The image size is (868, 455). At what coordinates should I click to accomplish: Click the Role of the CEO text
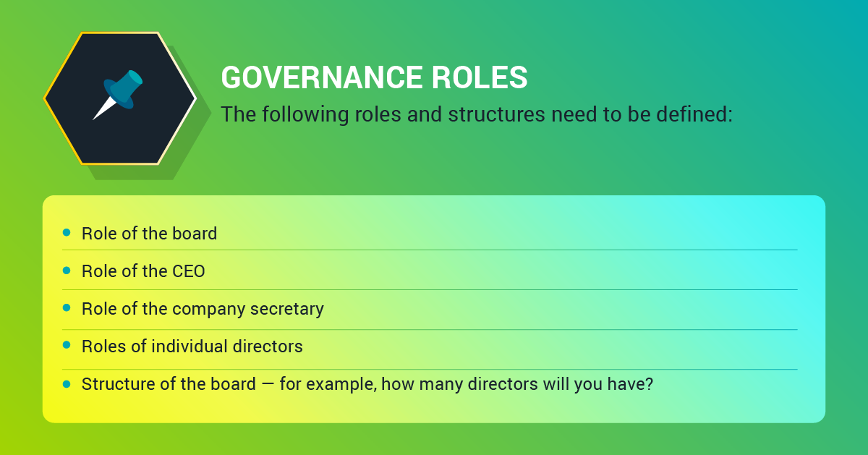coord(143,271)
